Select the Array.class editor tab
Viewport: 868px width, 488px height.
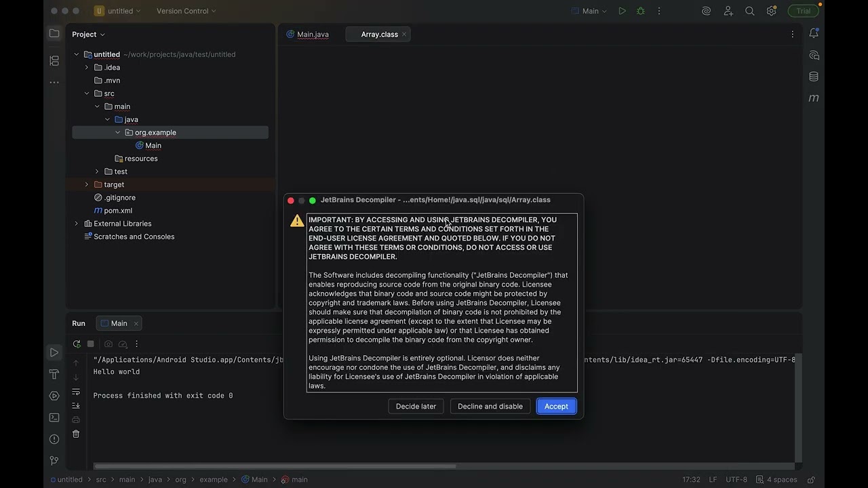[378, 35]
